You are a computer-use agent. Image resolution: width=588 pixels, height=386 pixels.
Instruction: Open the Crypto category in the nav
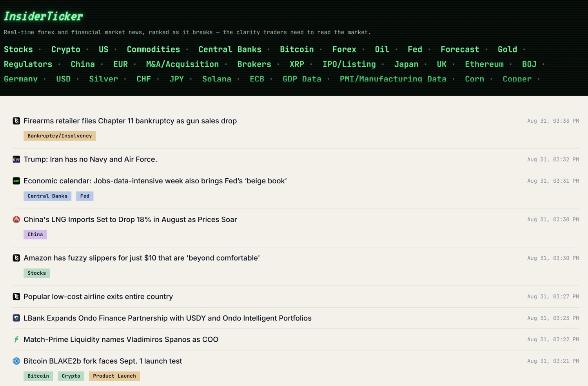pyautogui.click(x=66, y=49)
